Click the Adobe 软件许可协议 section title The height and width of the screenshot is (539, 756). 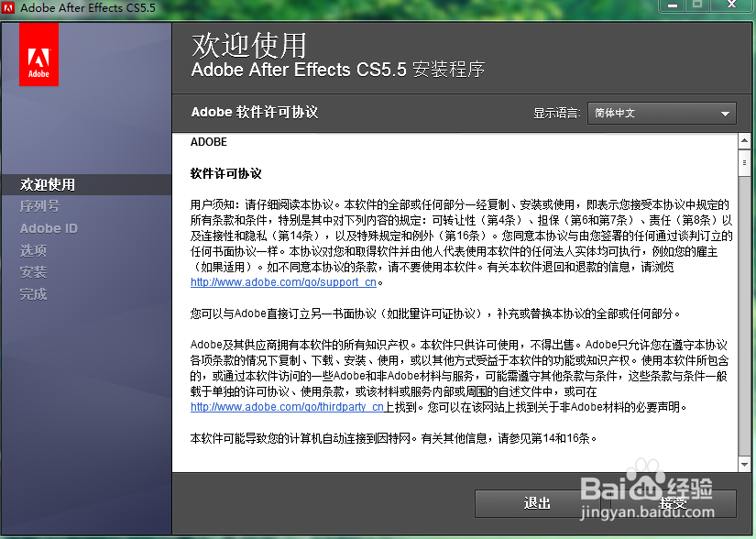point(255,113)
